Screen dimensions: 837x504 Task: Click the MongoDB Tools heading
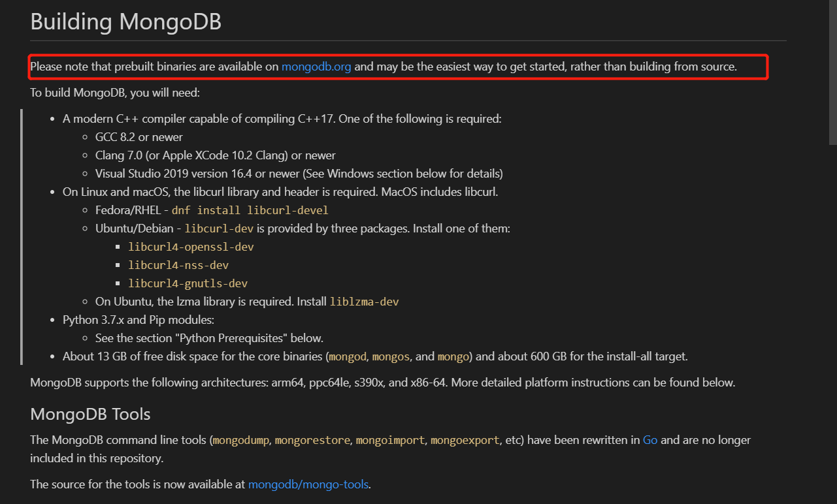click(90, 414)
